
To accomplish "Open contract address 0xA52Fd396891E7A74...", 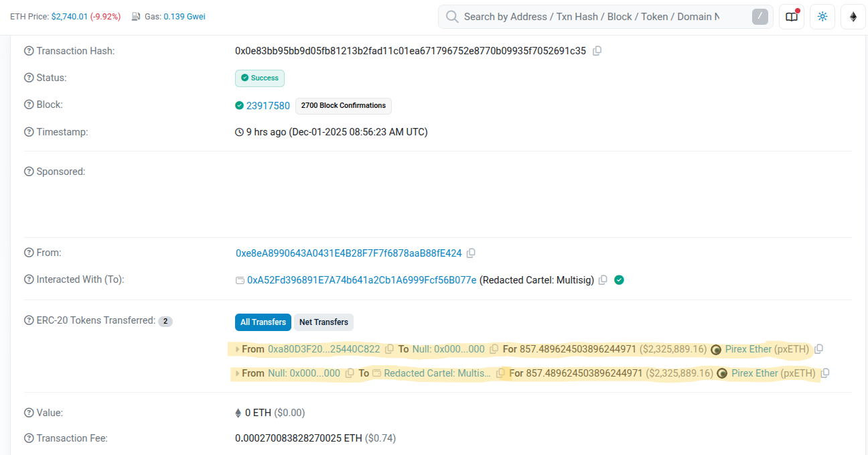I will 362,280.
